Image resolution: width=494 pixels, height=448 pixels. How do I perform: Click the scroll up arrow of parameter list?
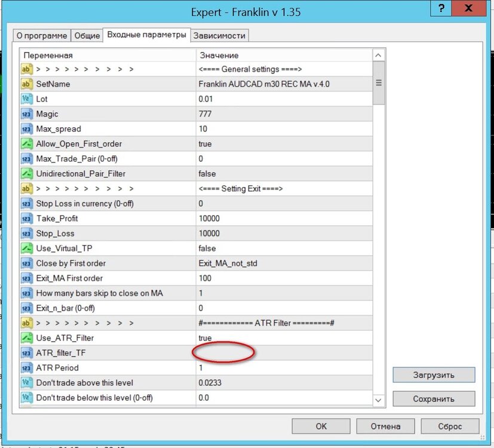click(x=378, y=56)
